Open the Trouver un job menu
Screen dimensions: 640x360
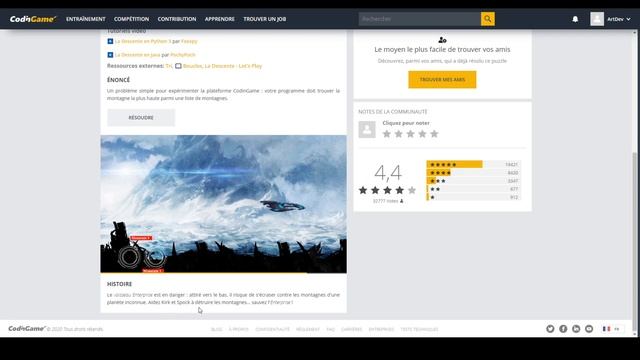click(x=264, y=19)
